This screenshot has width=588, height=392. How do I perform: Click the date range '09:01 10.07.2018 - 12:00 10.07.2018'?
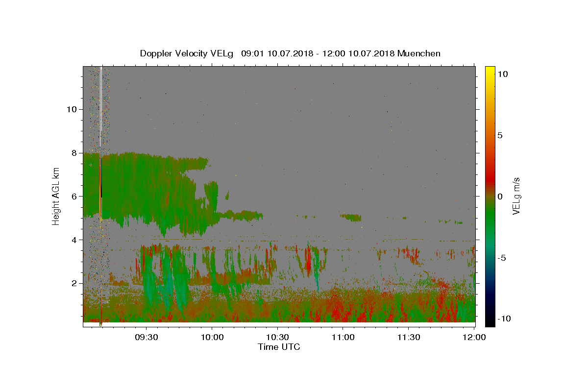pyautogui.click(x=318, y=53)
